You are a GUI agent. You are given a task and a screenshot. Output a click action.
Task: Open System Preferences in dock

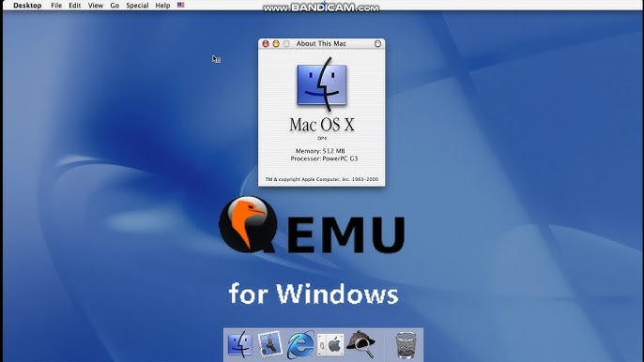[x=330, y=345]
